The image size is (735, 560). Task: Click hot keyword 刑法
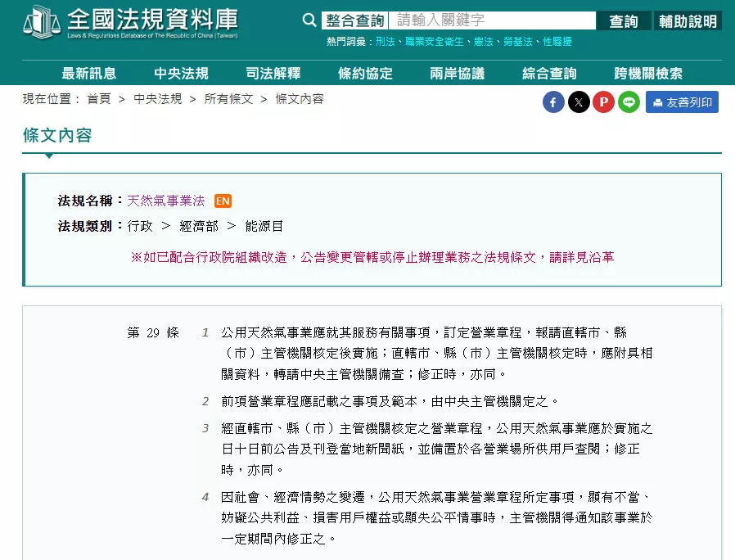click(x=386, y=41)
